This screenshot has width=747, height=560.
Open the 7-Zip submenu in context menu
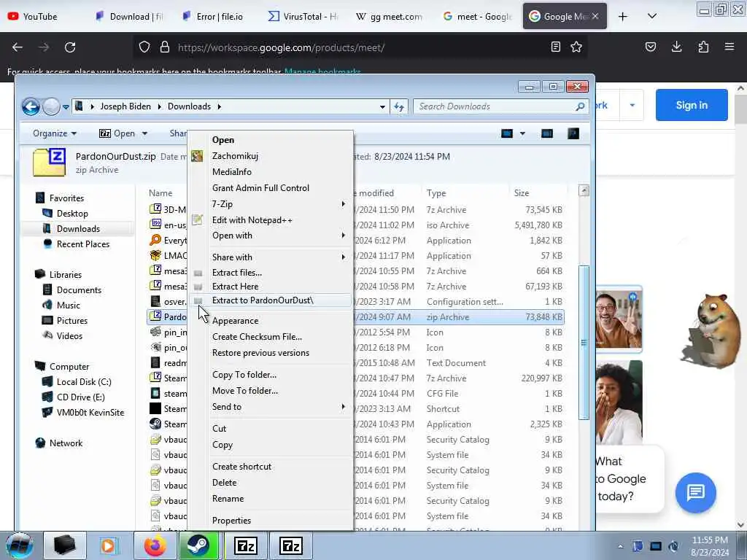pos(271,204)
